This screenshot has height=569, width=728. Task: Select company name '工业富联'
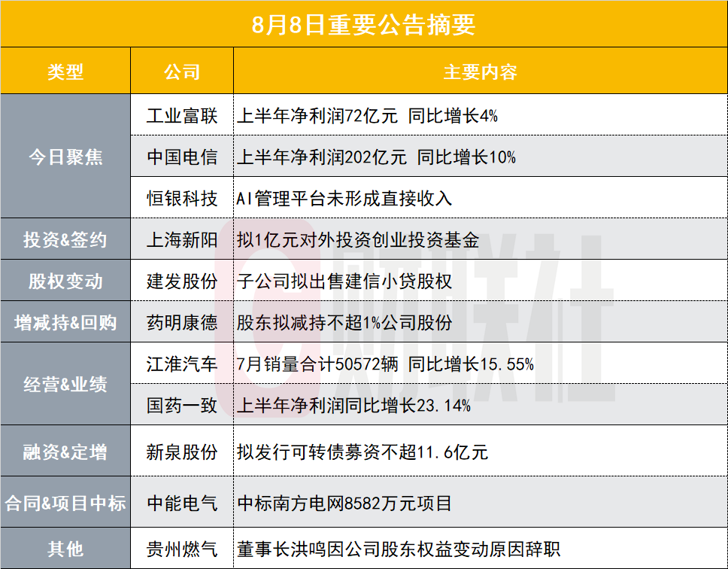182,116
